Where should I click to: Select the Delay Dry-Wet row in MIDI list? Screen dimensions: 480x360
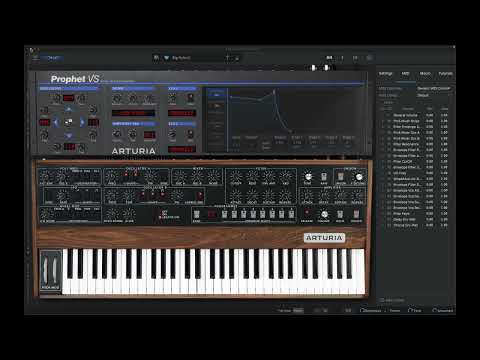pyautogui.click(x=415, y=219)
